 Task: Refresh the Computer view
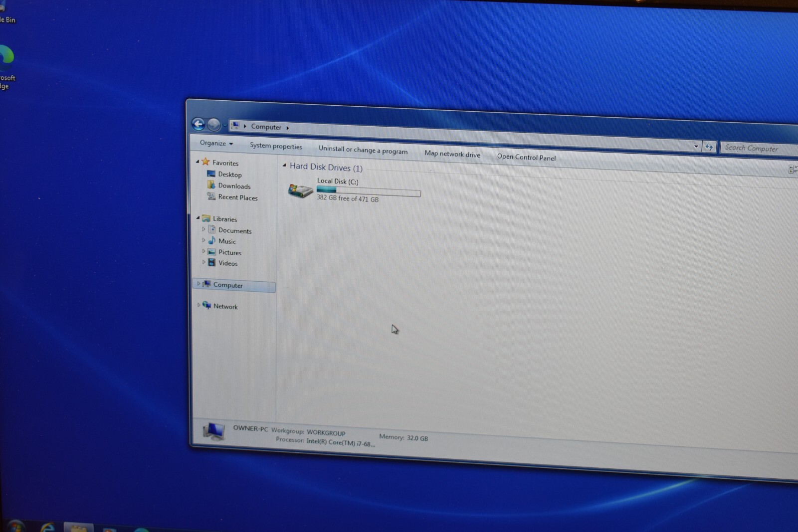pos(709,147)
